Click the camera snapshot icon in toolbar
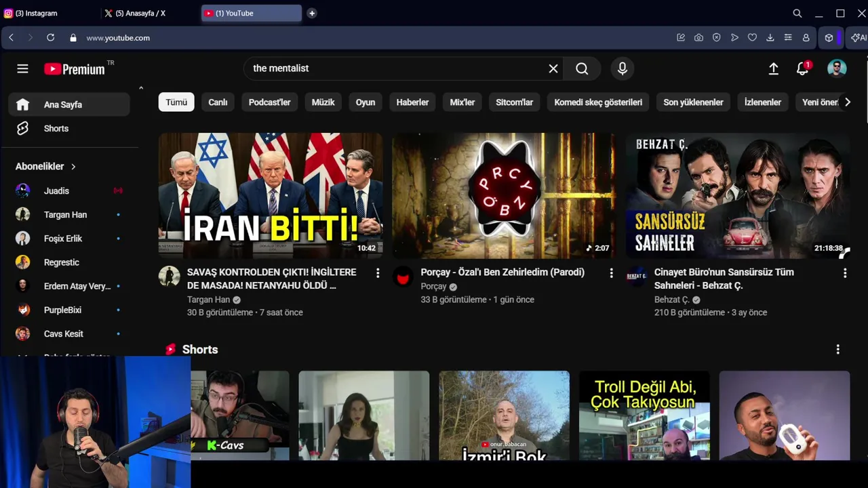 coord(698,38)
